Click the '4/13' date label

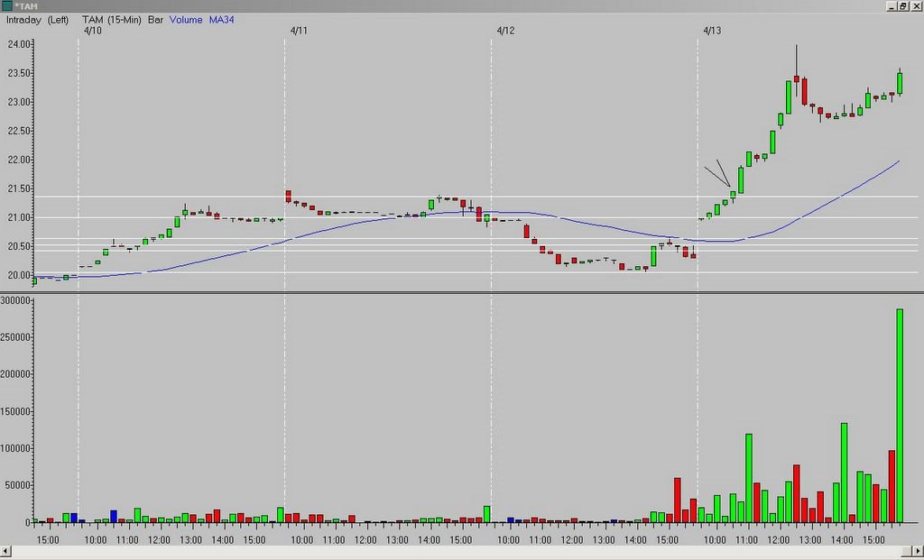click(x=712, y=31)
